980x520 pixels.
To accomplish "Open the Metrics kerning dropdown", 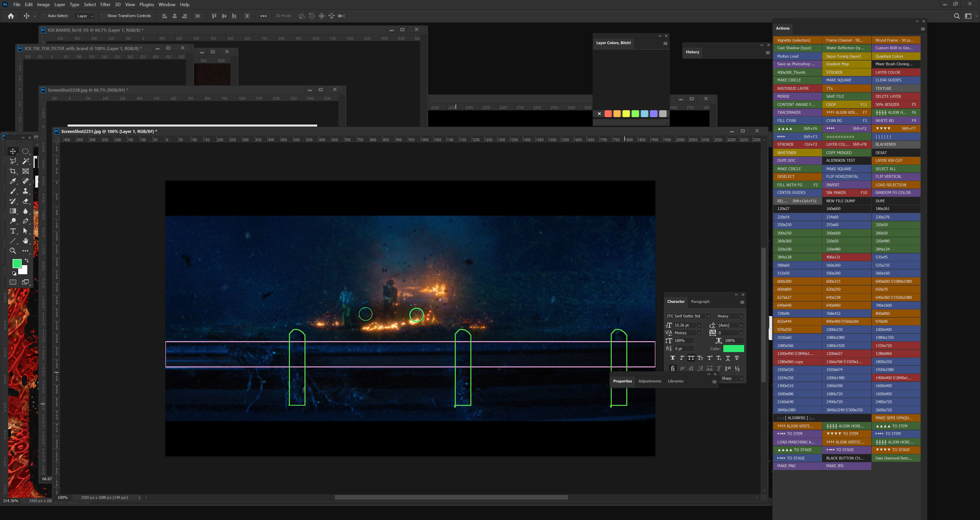I will [x=699, y=333].
